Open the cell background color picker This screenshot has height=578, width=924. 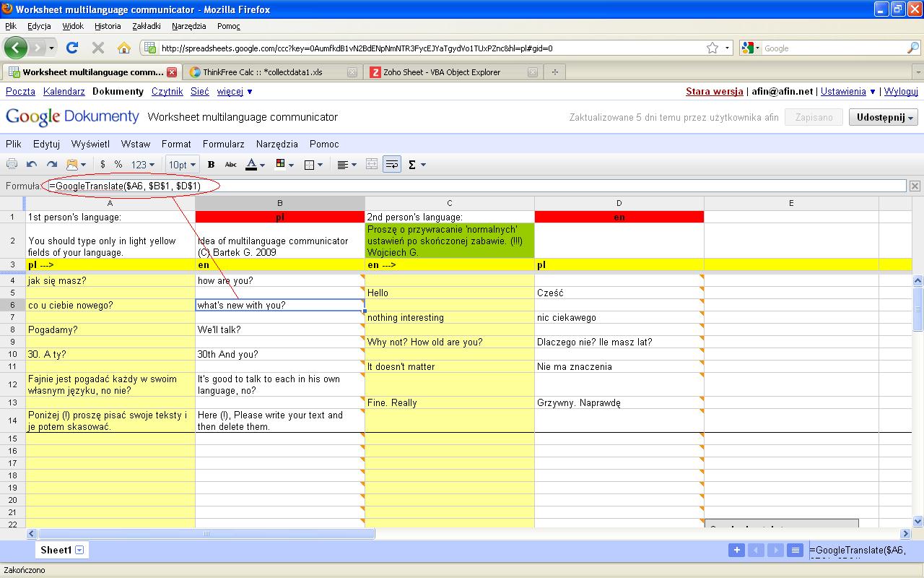[x=284, y=165]
